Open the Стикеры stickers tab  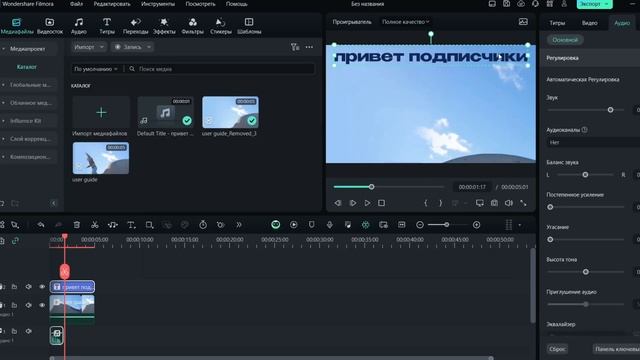[221, 26]
